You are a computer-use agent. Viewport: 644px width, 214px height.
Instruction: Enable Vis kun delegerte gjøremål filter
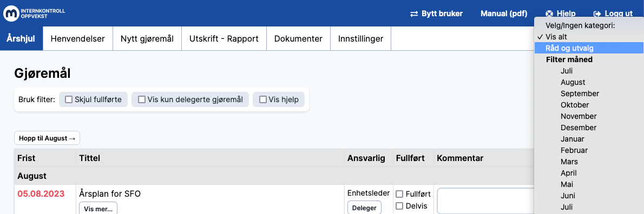(142, 99)
